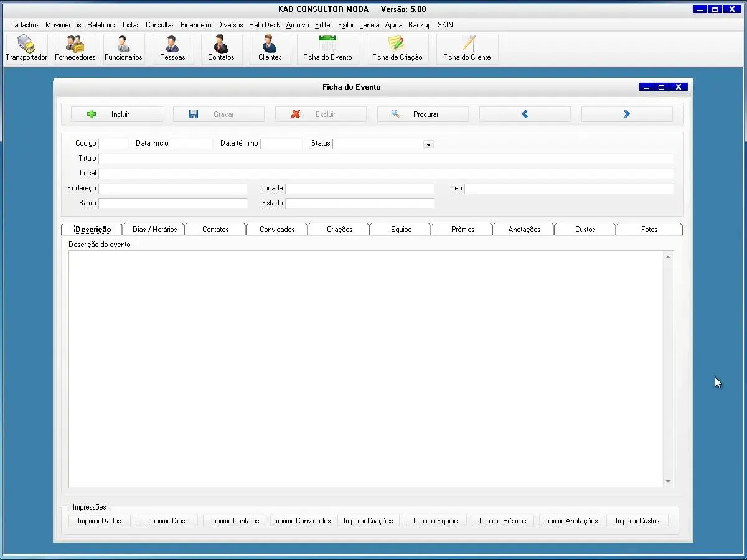Open the Funcionários toolbar icon

[123, 49]
